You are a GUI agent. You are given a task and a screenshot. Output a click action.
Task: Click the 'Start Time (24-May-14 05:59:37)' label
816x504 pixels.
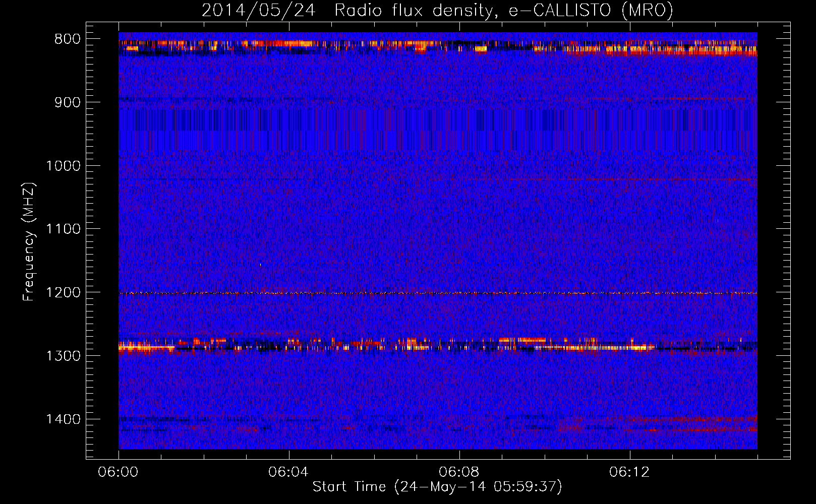point(437,487)
